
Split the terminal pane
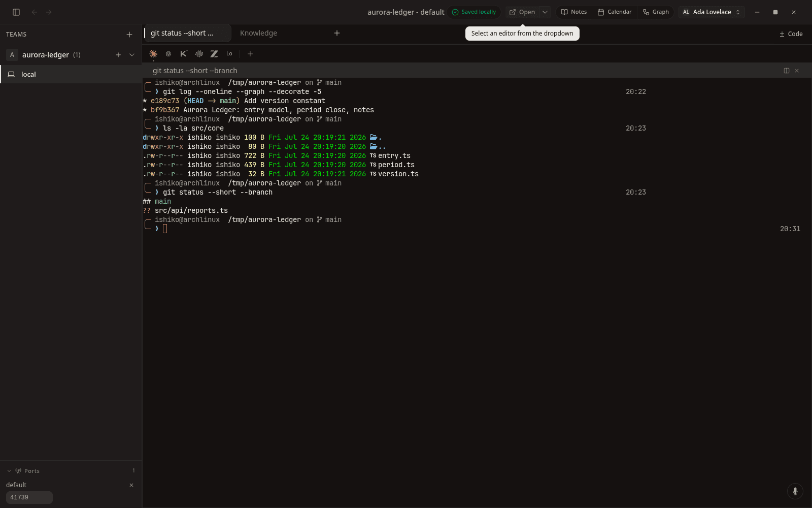coord(787,71)
